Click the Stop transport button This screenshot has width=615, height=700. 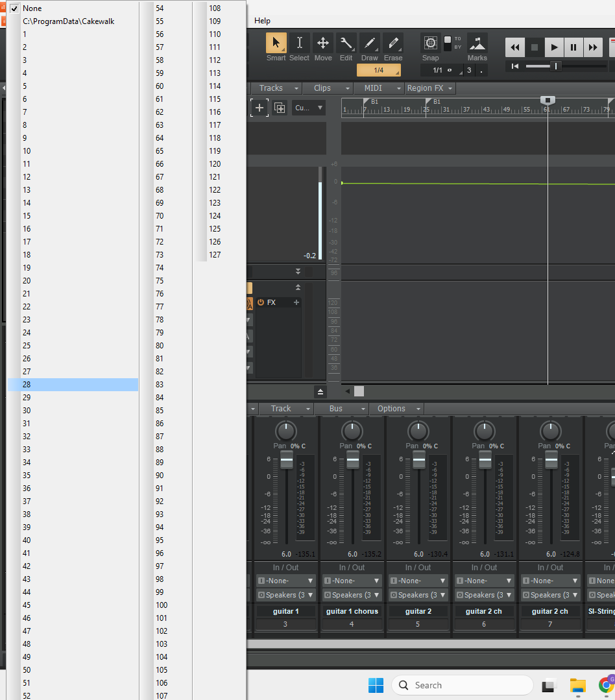click(x=534, y=47)
